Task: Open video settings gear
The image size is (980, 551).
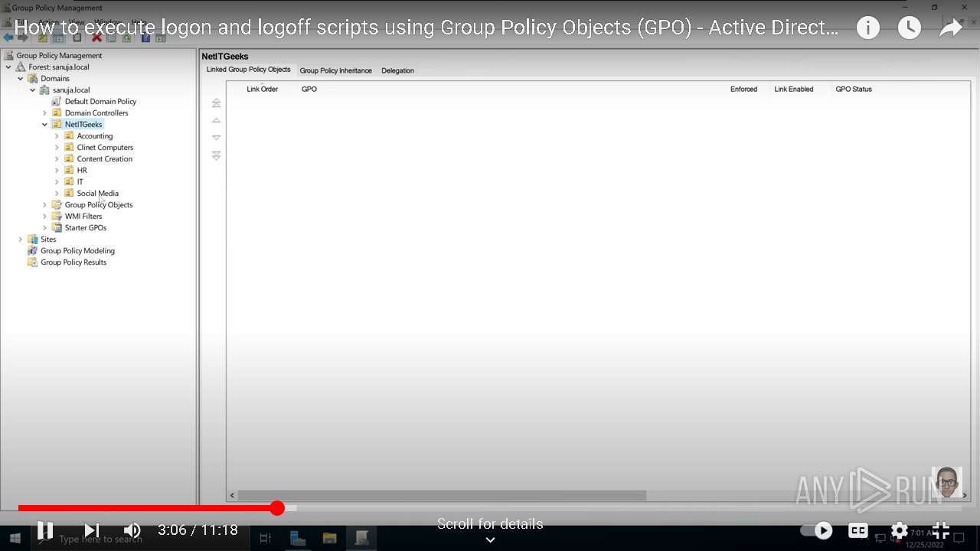Action: [899, 530]
